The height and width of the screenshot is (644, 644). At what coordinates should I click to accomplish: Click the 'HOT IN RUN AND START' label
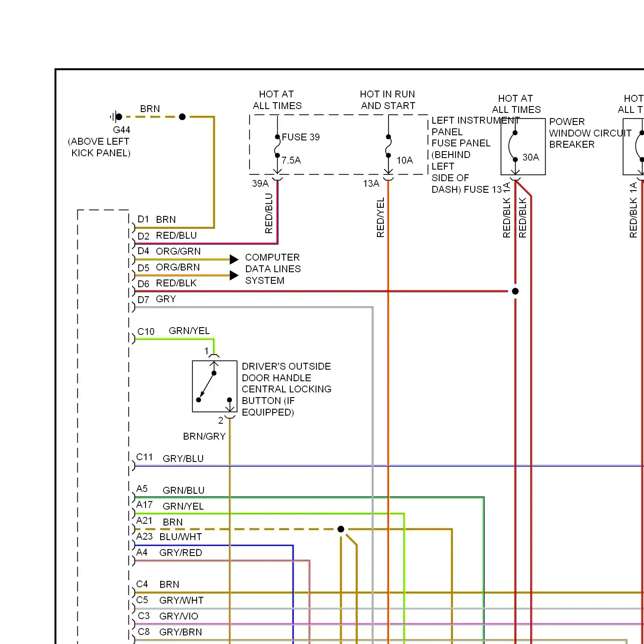pyautogui.click(x=388, y=100)
